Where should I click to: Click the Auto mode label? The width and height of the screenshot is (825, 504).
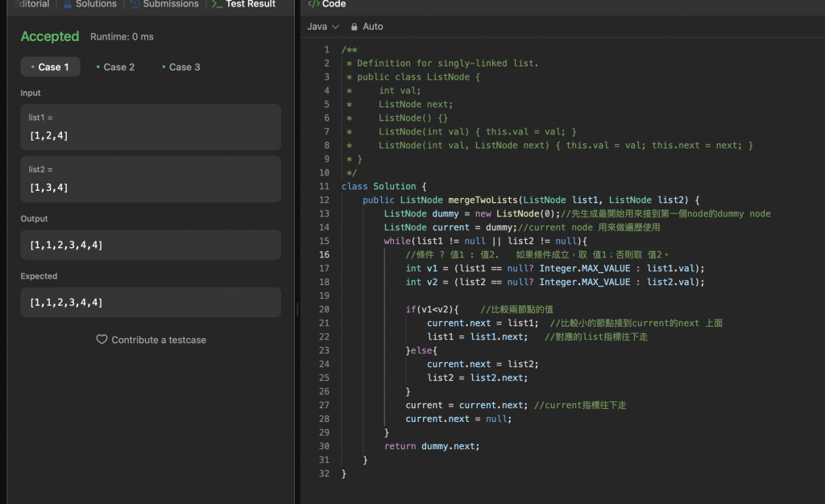point(372,27)
